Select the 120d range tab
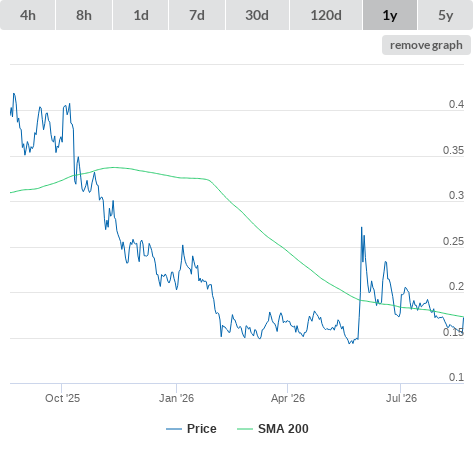474x455 pixels. 326,15
